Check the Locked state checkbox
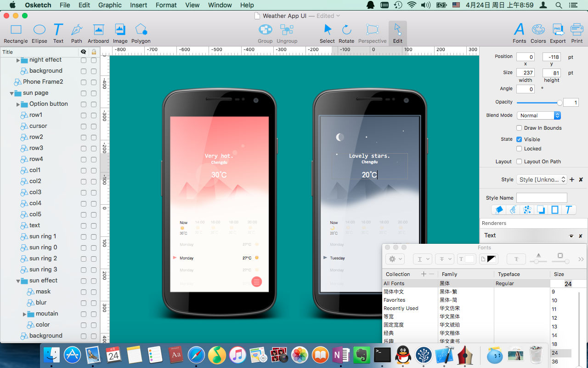The width and height of the screenshot is (588, 368). pos(519,149)
